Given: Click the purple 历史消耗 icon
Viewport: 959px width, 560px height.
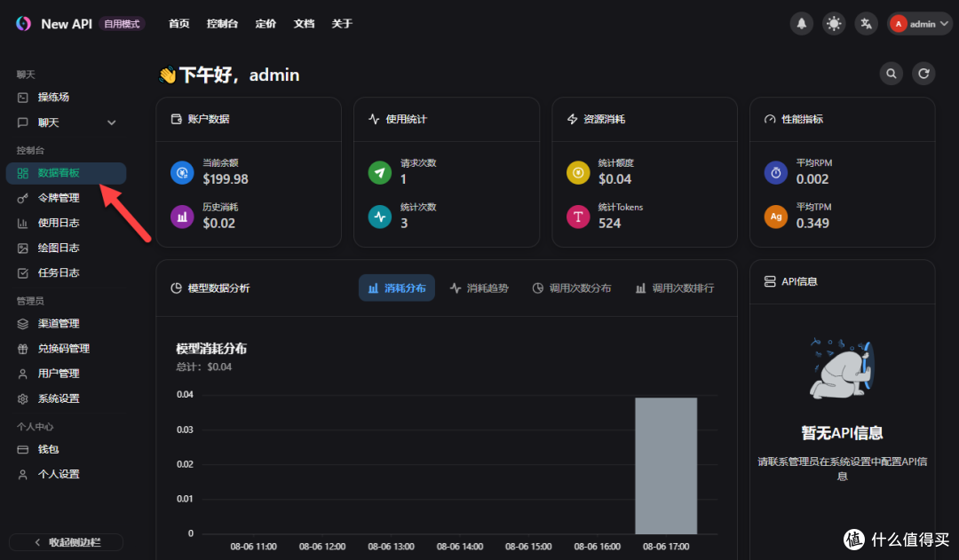Looking at the screenshot, I should pos(182,217).
